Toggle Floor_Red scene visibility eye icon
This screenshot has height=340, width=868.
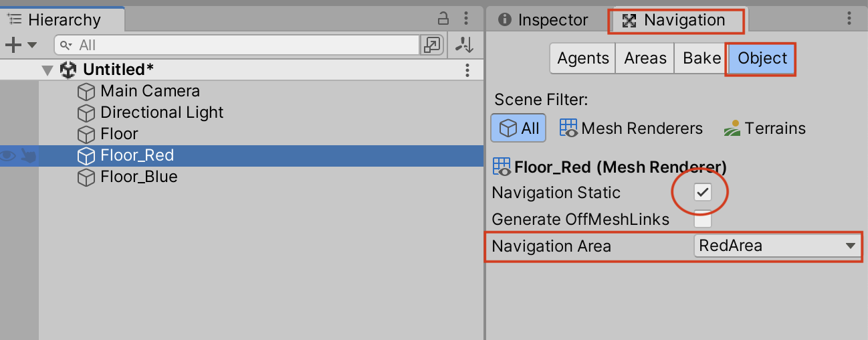click(x=9, y=156)
